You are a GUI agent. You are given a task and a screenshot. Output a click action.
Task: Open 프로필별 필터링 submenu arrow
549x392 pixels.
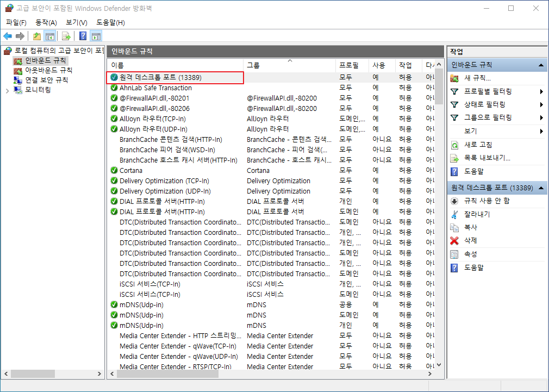(541, 91)
